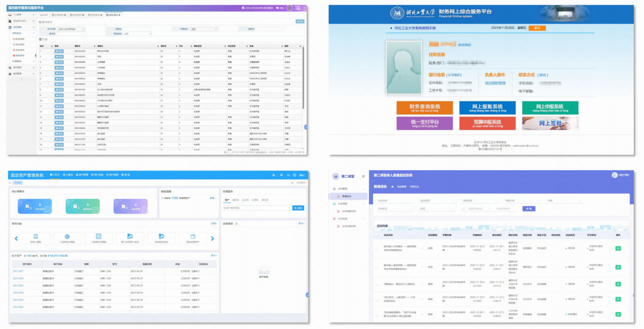Switch to the 资产管理 menu in asset system
This screenshot has height=329, width=644.
(82, 175)
